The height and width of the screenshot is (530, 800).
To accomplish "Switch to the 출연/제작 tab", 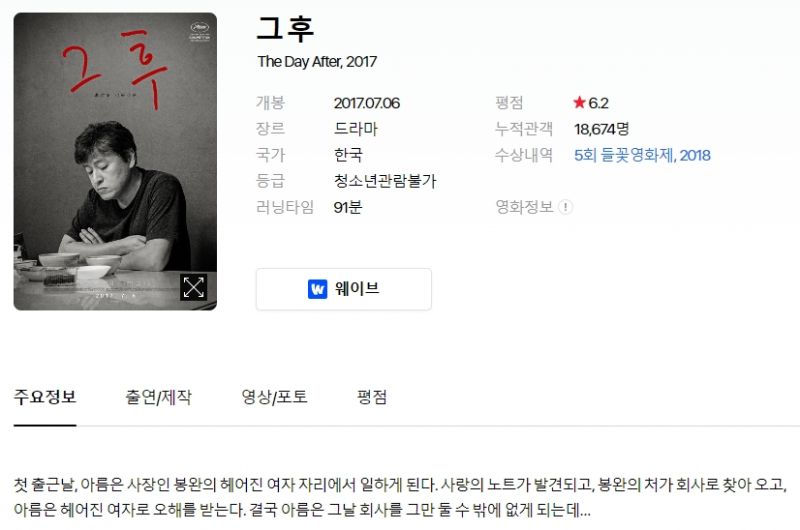I will click(x=159, y=397).
